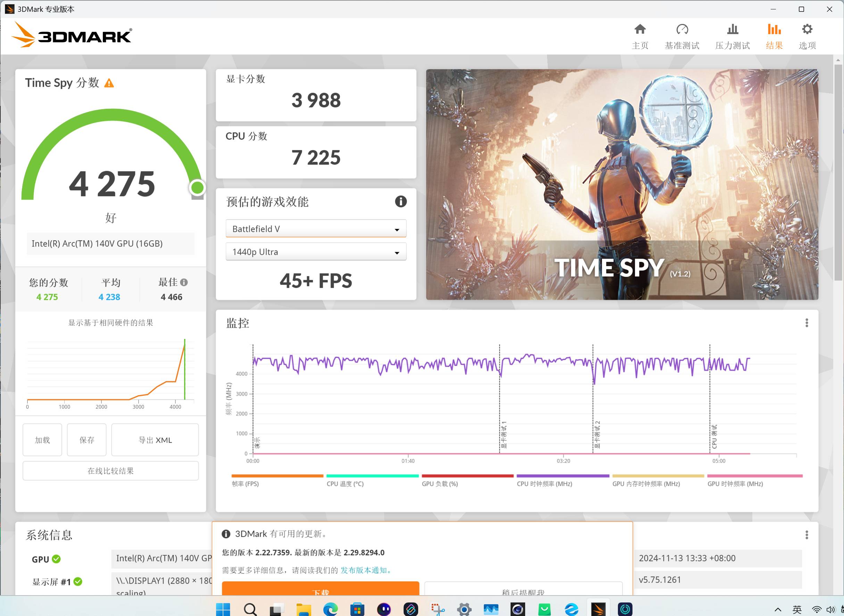Image resolution: width=844 pixels, height=616 pixels.
Task: Click the info icon beside 最佳
Action: tap(184, 282)
